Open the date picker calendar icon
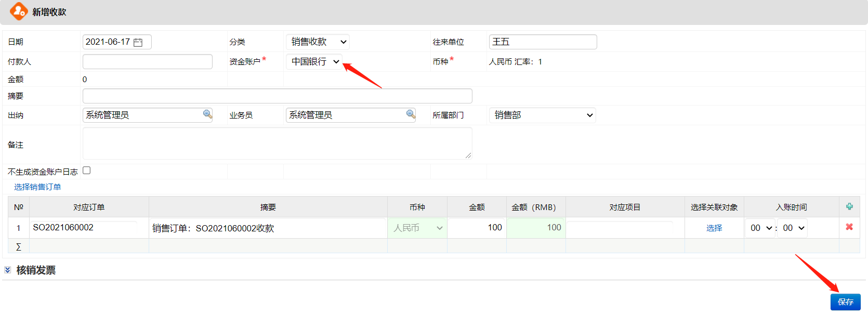The height and width of the screenshot is (313, 868). 138,42
